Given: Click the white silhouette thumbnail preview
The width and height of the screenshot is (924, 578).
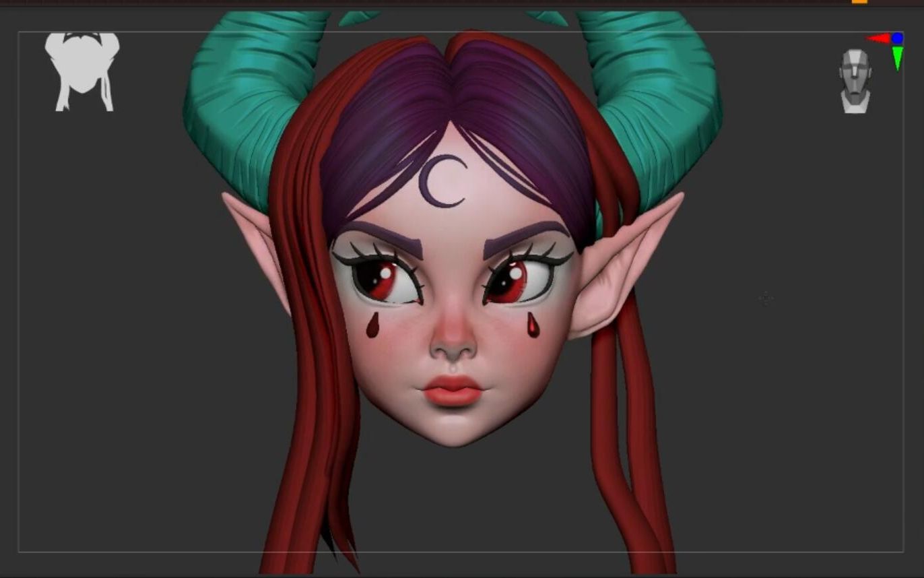Looking at the screenshot, I should coord(82,72).
